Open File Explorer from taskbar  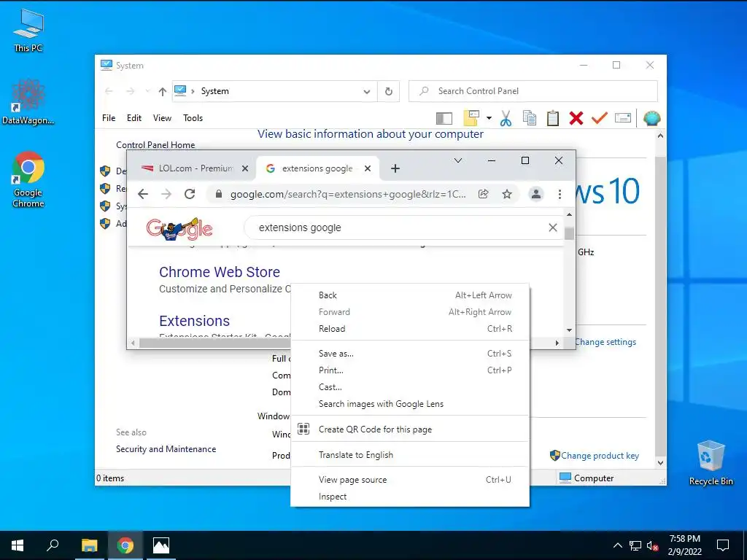(89, 545)
